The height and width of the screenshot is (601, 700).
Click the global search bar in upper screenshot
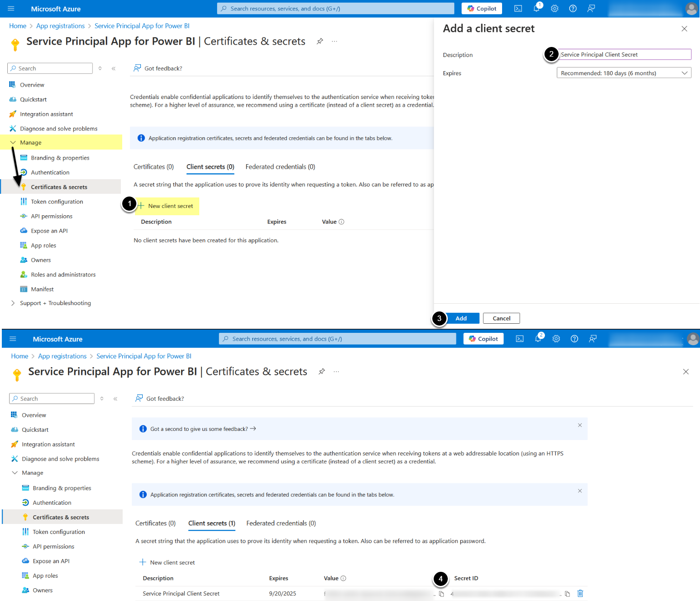336,9
